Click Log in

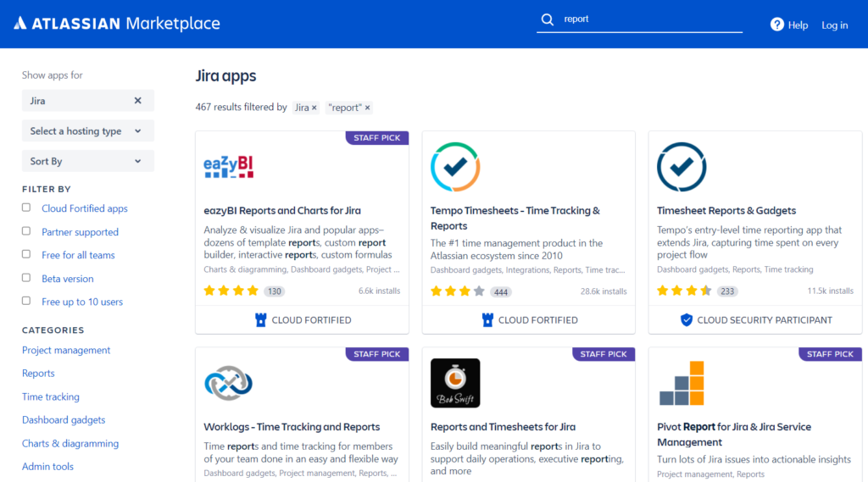(834, 25)
